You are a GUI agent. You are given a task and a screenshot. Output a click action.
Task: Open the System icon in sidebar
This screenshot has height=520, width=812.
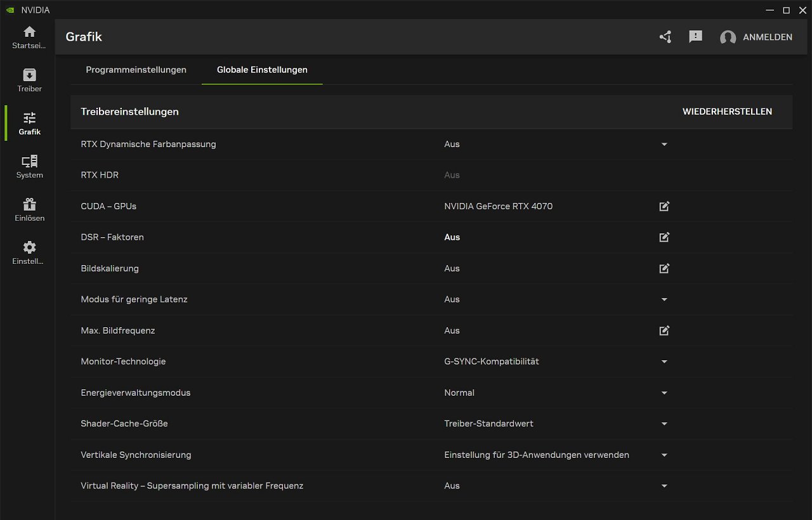click(29, 161)
